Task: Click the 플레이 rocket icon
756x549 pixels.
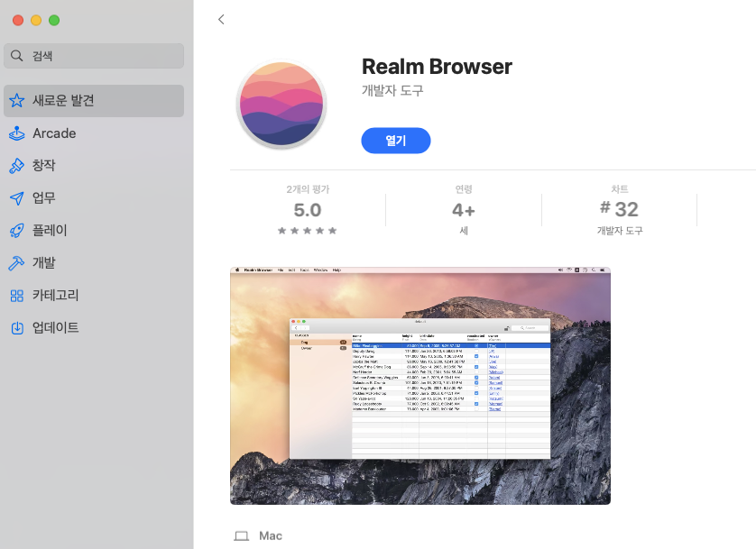Action: click(x=17, y=230)
